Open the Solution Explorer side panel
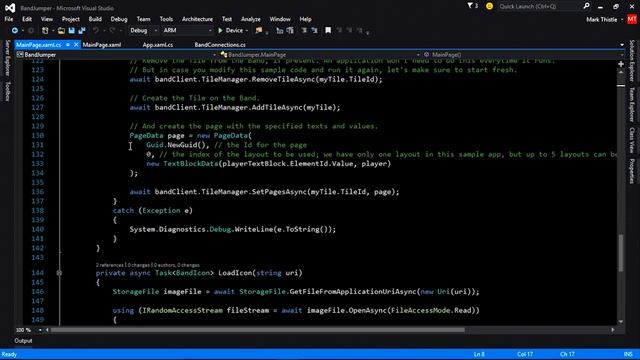Viewport: 640px width, 360px height. coord(632,60)
